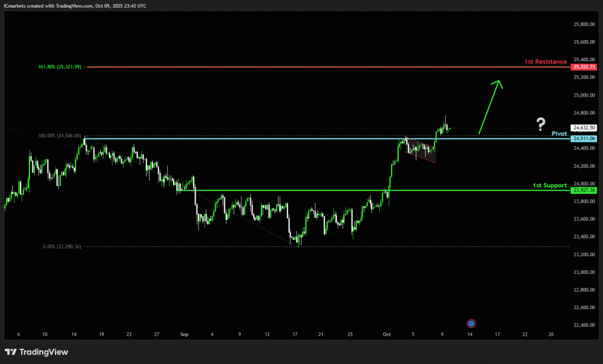Click the white question mark symbol
The height and width of the screenshot is (364, 603).
tap(541, 124)
